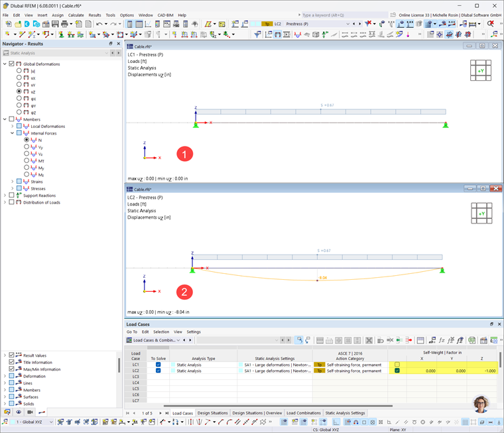Switch to the Design Situations tab
504x433 pixels.
coord(212,412)
